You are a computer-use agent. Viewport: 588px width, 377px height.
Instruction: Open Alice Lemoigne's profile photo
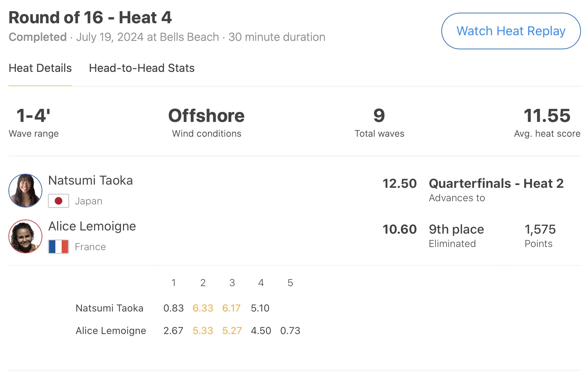[25, 236]
